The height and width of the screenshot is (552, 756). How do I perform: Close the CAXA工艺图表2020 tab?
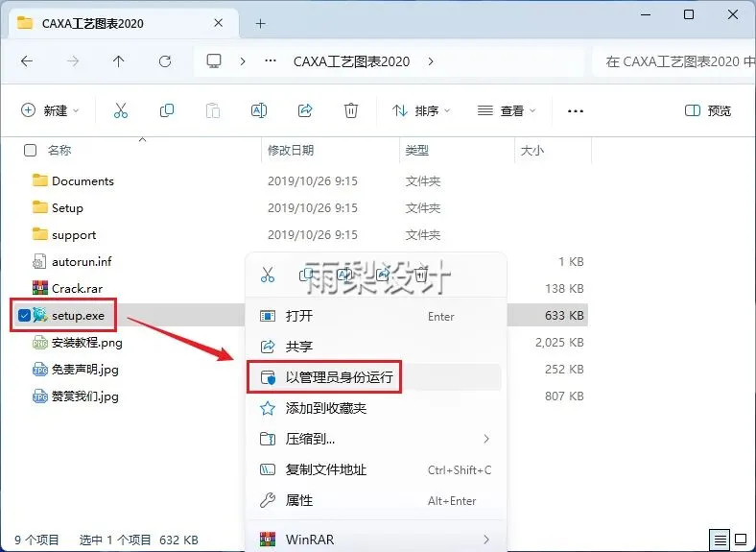219,23
